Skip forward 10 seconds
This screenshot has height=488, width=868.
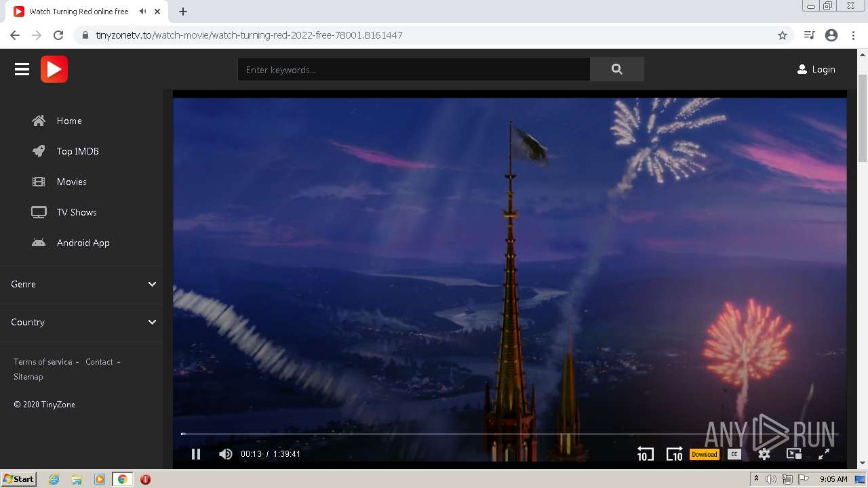tap(674, 454)
